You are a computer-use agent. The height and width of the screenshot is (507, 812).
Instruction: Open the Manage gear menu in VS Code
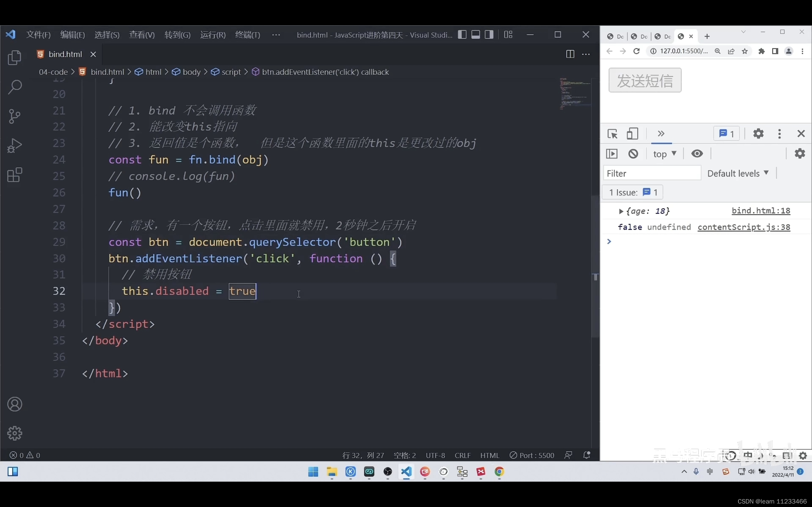[14, 433]
